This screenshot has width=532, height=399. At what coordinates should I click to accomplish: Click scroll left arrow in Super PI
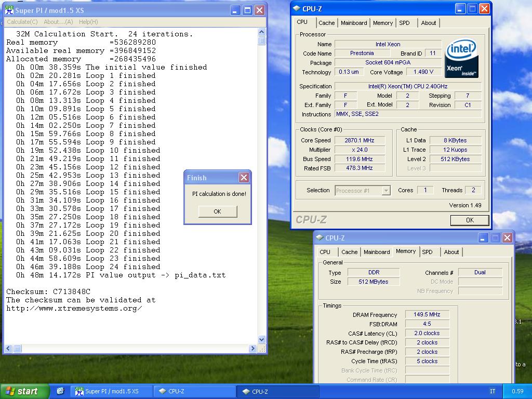tap(8, 349)
